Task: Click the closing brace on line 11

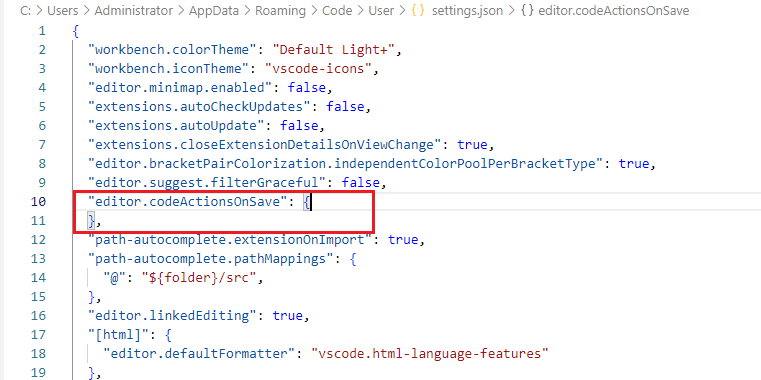Action: click(91, 221)
